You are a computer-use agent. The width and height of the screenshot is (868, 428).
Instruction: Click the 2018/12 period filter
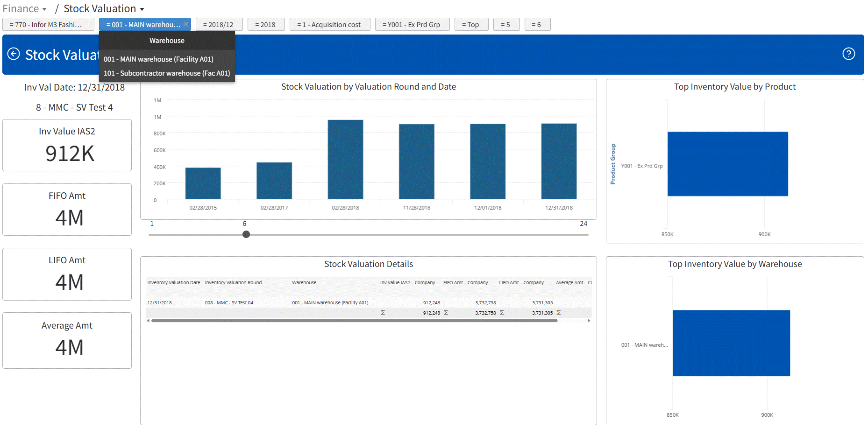[x=219, y=24]
